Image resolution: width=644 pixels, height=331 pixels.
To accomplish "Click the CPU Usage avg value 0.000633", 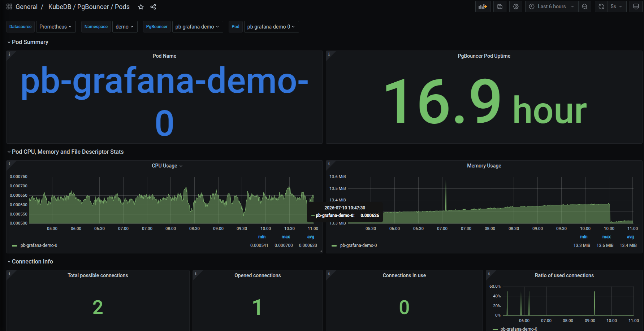I will point(308,245).
